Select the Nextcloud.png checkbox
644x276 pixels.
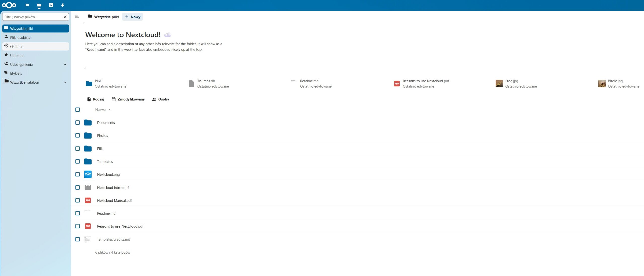78,174
